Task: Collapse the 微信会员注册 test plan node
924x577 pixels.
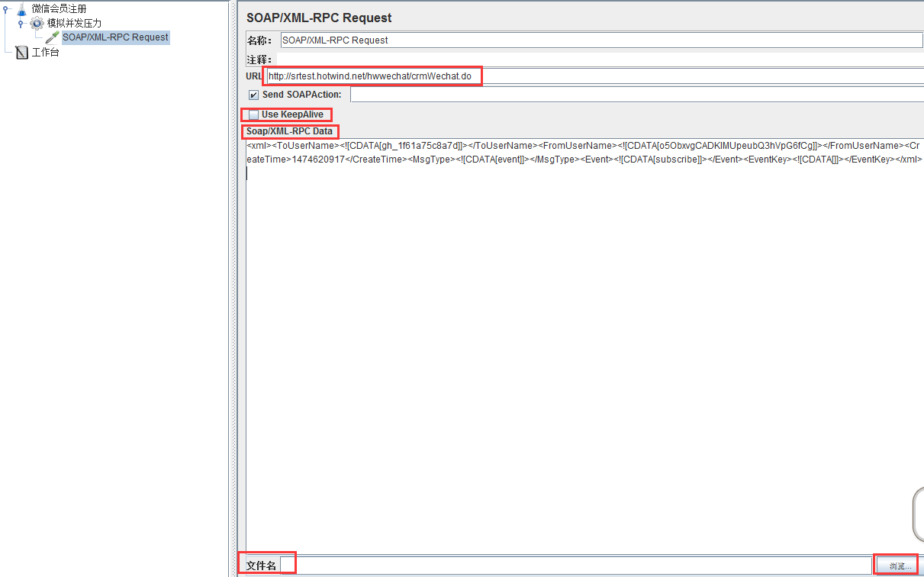Action: [6, 8]
